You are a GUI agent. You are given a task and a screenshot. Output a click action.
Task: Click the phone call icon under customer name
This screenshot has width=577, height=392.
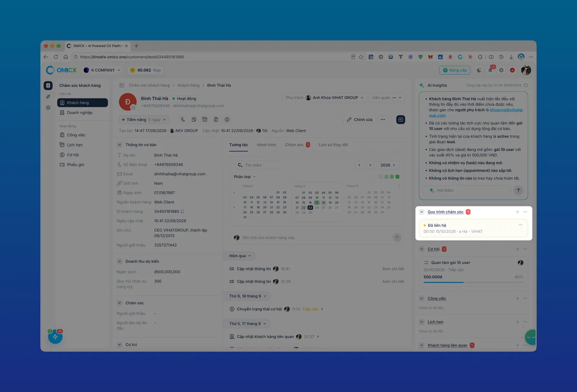(183, 120)
